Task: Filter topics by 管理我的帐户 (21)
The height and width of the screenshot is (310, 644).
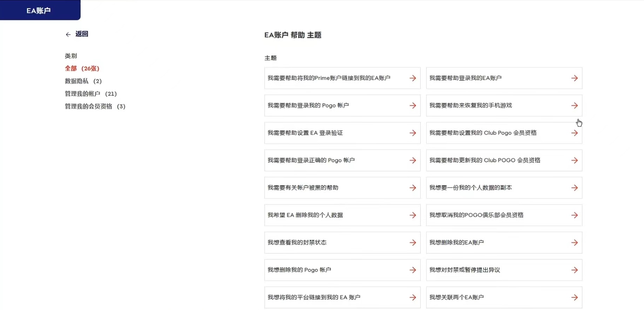Action: coord(91,94)
